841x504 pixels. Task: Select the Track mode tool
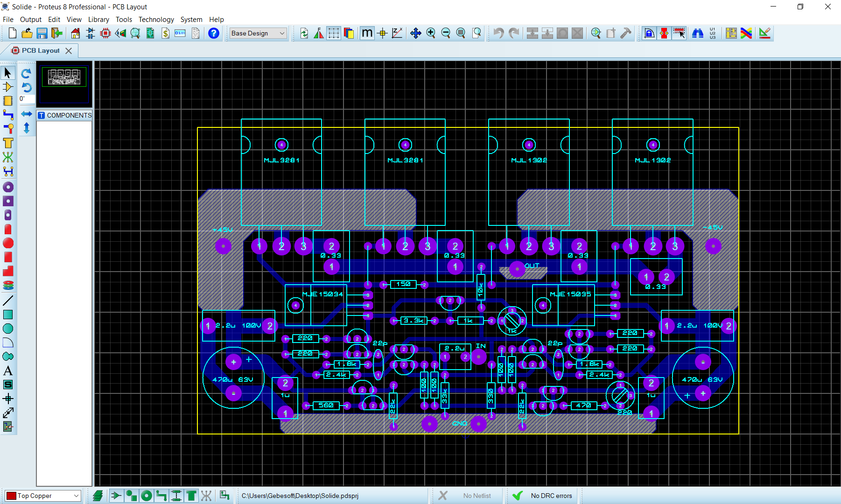coord(8,115)
